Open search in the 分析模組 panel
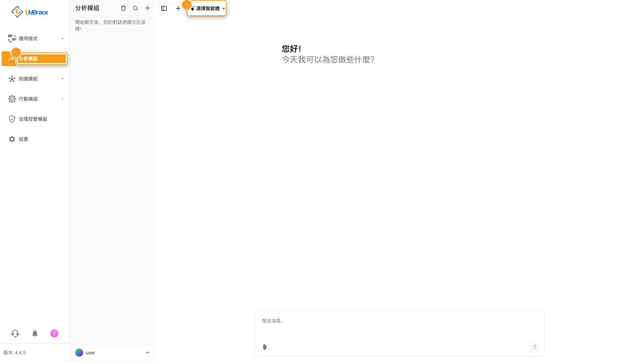The image size is (644, 362). (x=136, y=8)
